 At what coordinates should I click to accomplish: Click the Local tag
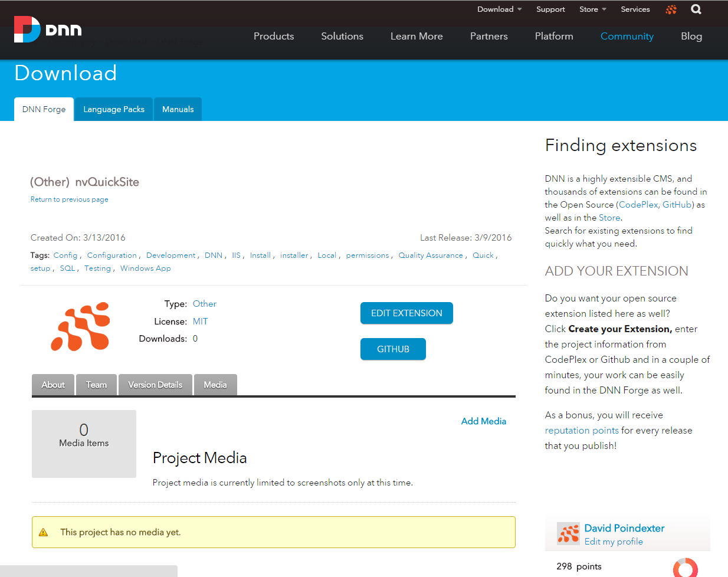(327, 255)
